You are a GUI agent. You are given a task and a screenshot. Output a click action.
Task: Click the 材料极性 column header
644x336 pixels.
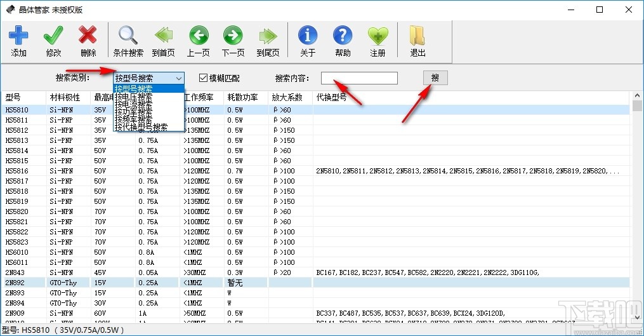[68, 97]
